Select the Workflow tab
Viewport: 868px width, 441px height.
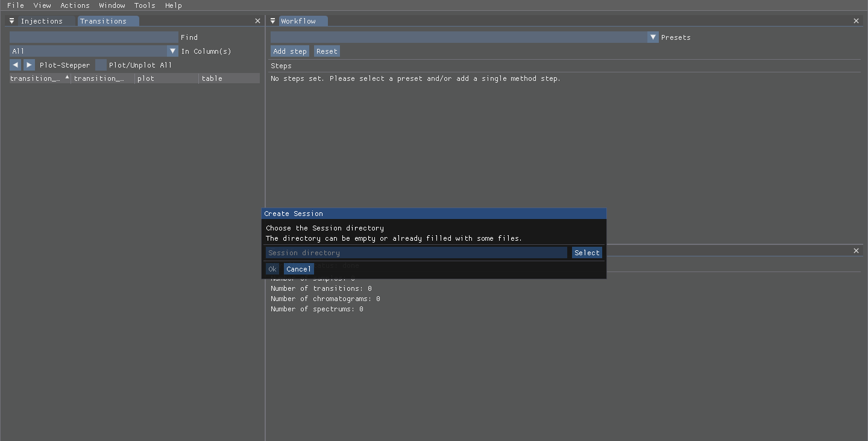(x=303, y=21)
